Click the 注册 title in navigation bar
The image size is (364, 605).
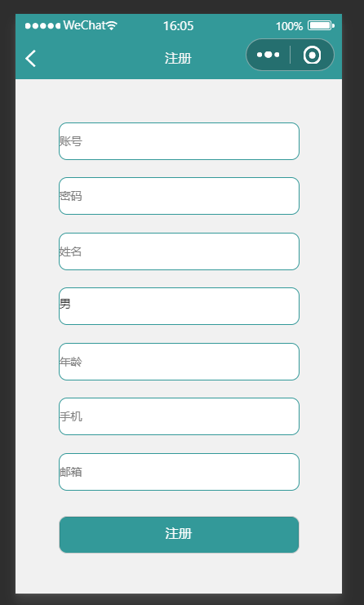(x=178, y=59)
